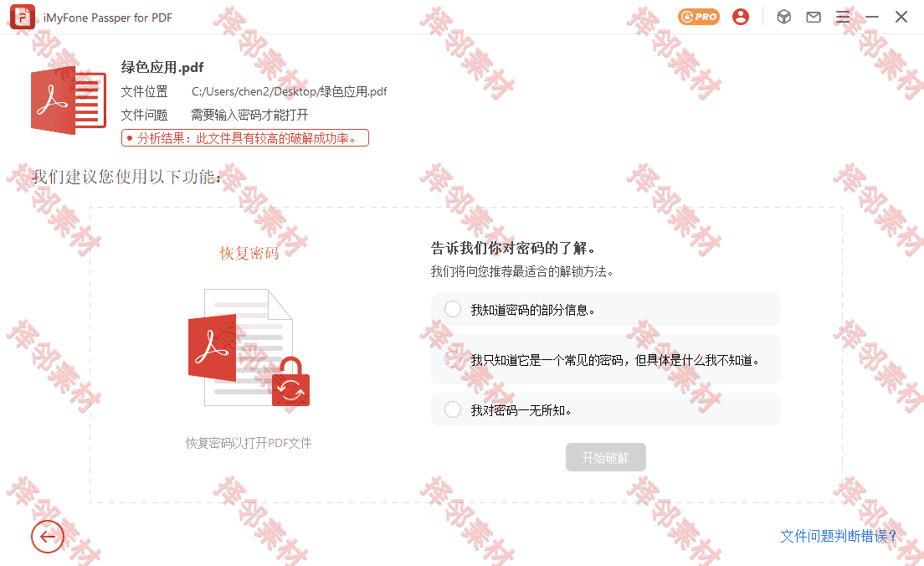
Task: Open the mail feedback envelope icon
Action: (x=814, y=17)
